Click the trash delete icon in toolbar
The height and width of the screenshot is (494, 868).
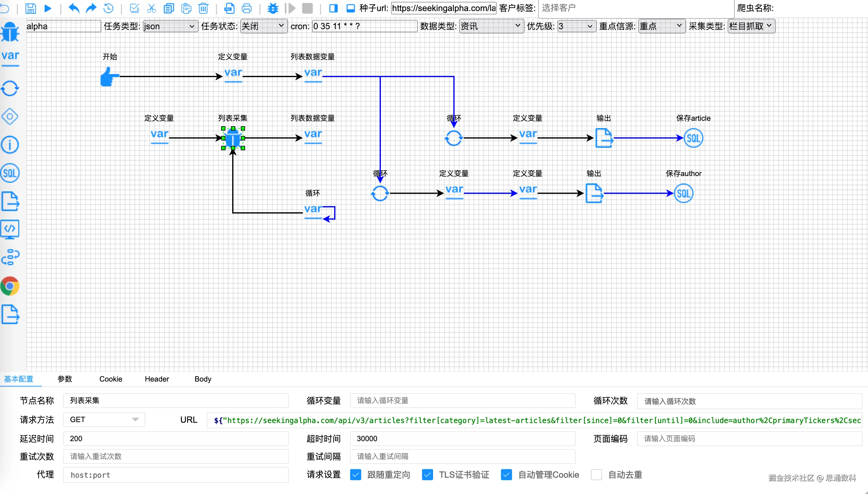[203, 8]
